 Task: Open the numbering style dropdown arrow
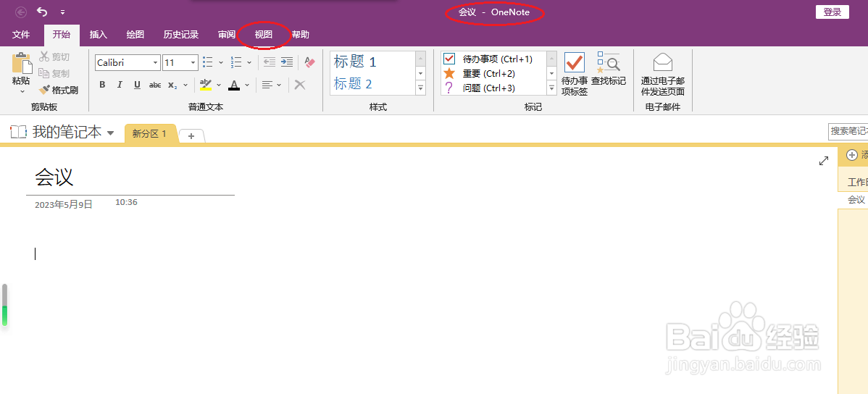tap(249, 62)
